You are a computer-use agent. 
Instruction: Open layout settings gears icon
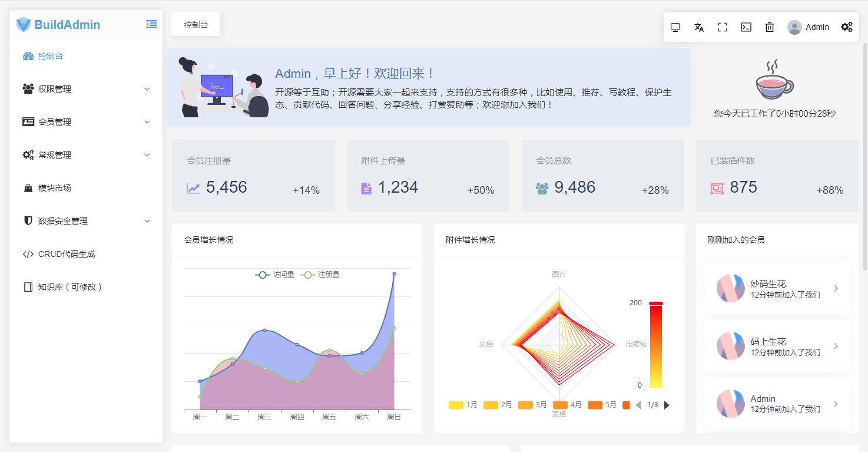846,27
